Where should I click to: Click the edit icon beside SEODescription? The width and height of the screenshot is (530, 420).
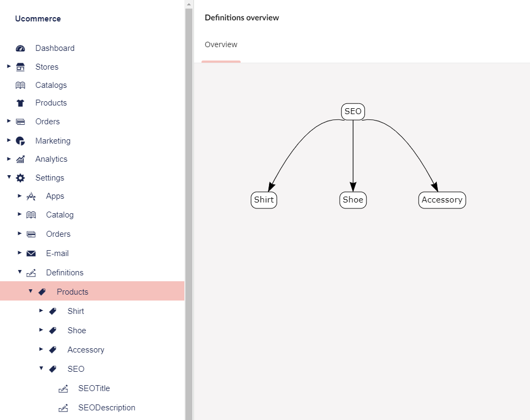[x=63, y=408]
